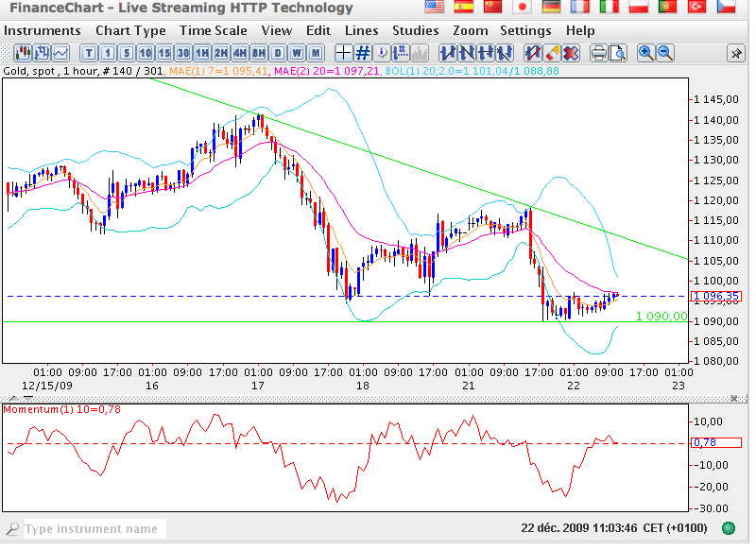756x550 pixels.
Task: Select the eraser tool
Action: point(553,52)
